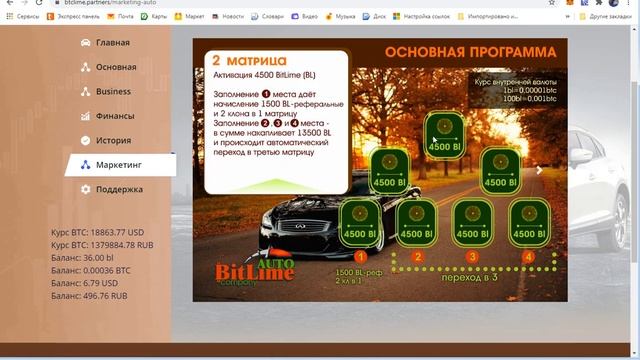Go back in the browser
The image size is (640, 360).
tap(10, 2)
